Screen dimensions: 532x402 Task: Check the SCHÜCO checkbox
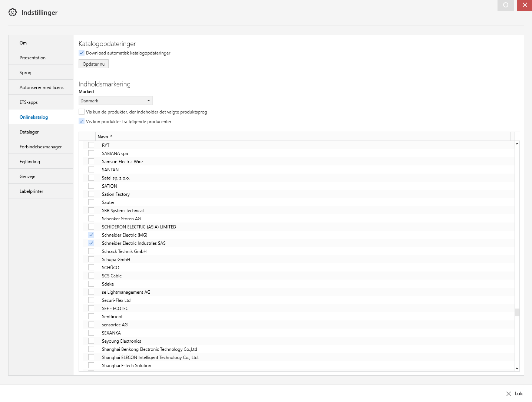click(x=91, y=267)
